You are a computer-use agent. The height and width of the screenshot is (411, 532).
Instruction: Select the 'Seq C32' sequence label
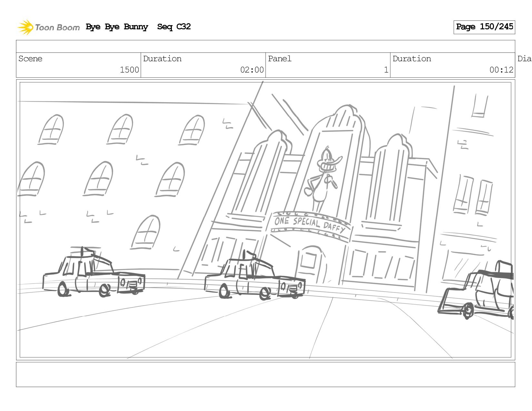174,27
